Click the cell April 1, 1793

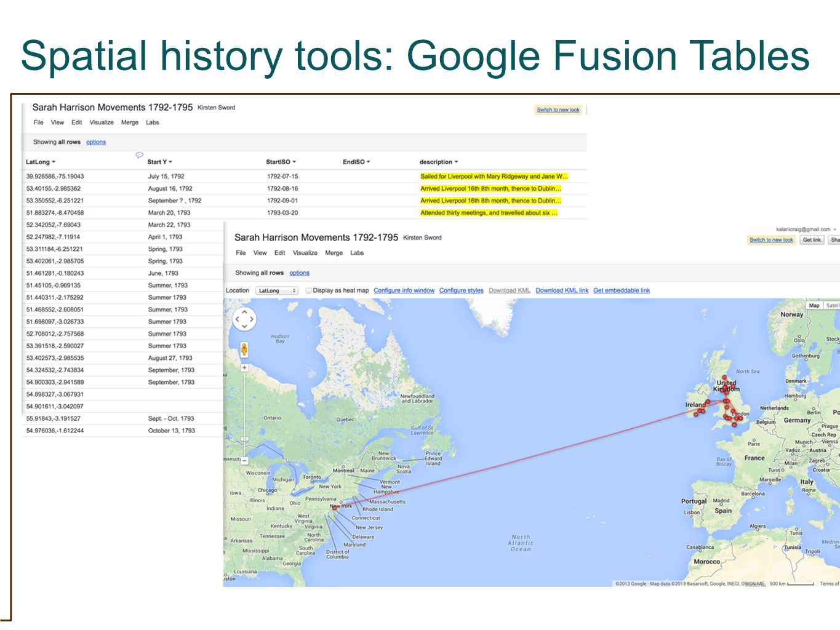[x=165, y=237]
